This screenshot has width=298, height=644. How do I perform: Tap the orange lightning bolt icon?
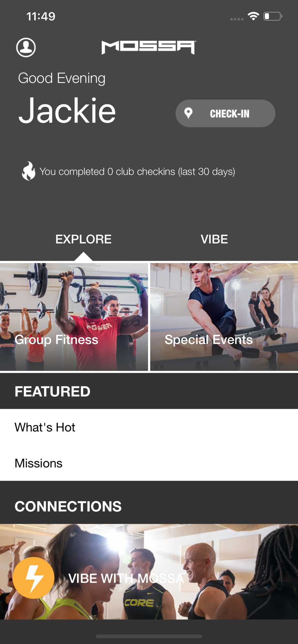[x=34, y=578]
